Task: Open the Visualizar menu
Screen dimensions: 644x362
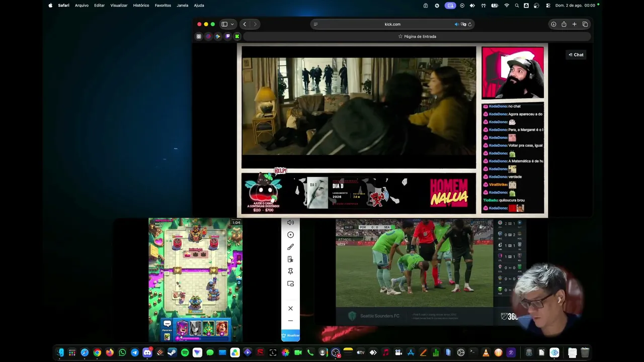Action: [119, 6]
